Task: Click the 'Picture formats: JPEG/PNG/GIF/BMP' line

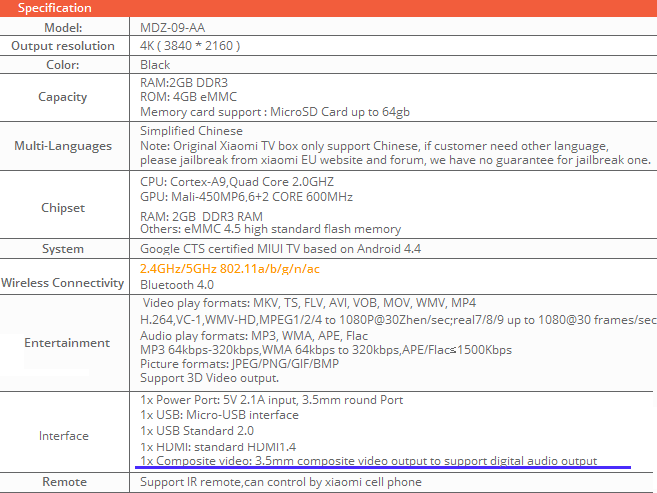Action: pyautogui.click(x=239, y=364)
